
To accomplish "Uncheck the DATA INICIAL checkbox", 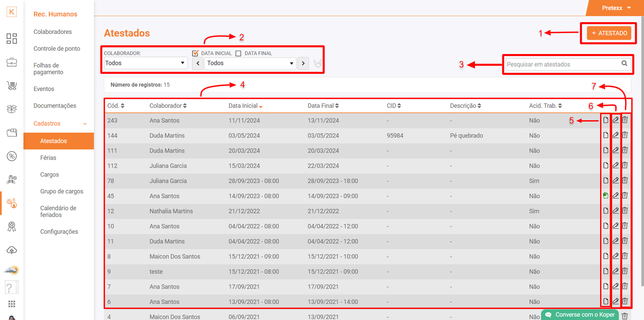I will pyautogui.click(x=196, y=53).
